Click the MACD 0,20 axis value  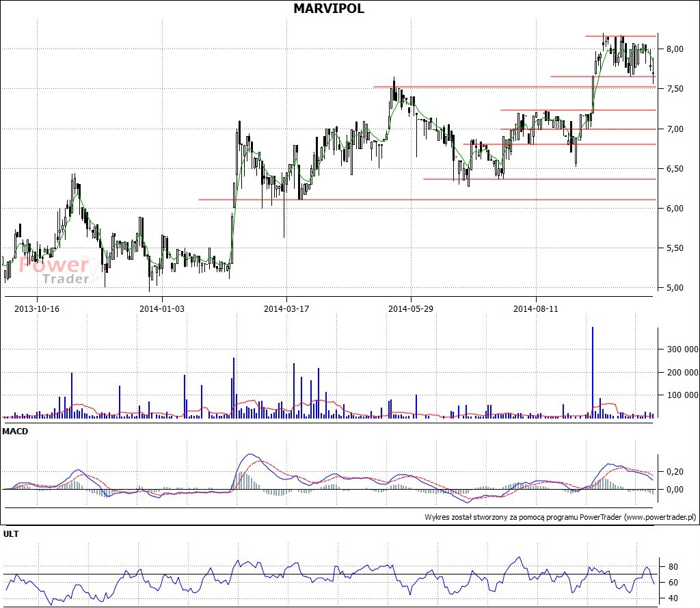[x=675, y=472]
